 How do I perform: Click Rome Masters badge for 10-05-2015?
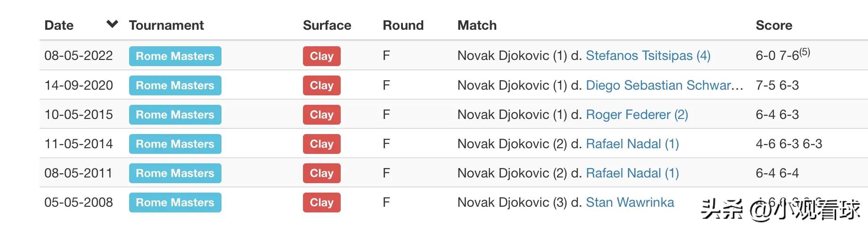175,115
